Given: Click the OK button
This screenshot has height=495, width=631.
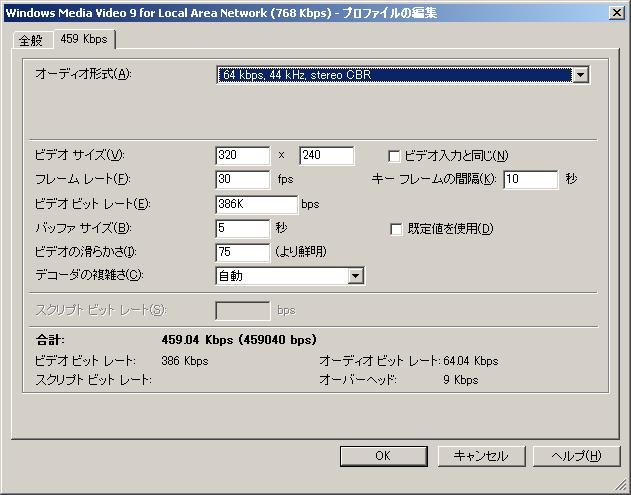Looking at the screenshot, I should coord(384,456).
